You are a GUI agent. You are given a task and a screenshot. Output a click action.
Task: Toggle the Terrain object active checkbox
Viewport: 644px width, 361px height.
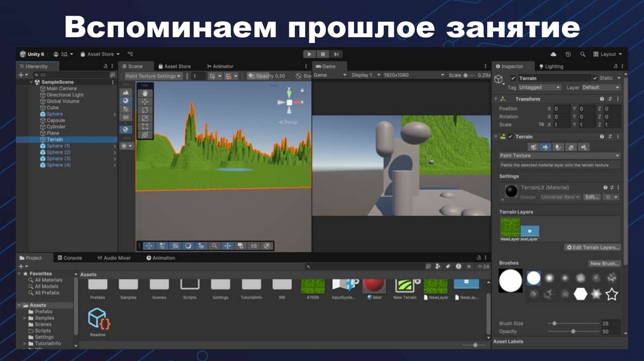(513, 78)
